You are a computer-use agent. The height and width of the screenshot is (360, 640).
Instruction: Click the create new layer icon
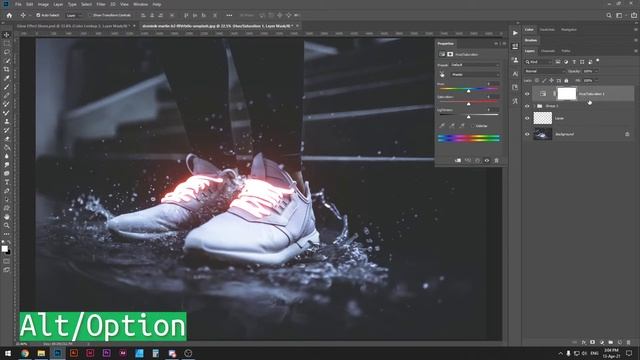tap(620, 342)
